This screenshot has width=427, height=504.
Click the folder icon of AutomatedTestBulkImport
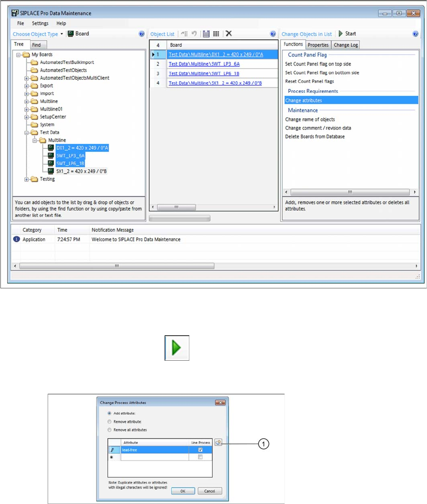(35, 63)
